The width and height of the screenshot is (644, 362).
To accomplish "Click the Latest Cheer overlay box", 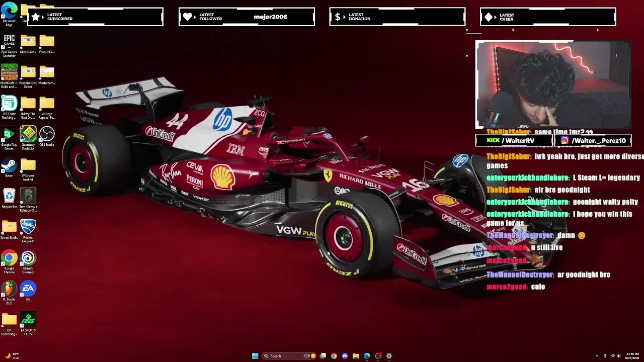I will click(548, 17).
